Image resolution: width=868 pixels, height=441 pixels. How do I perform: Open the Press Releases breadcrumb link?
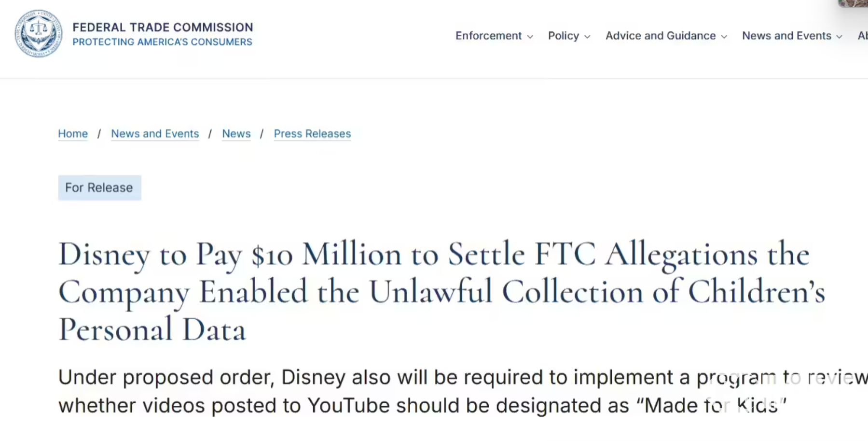tap(312, 134)
